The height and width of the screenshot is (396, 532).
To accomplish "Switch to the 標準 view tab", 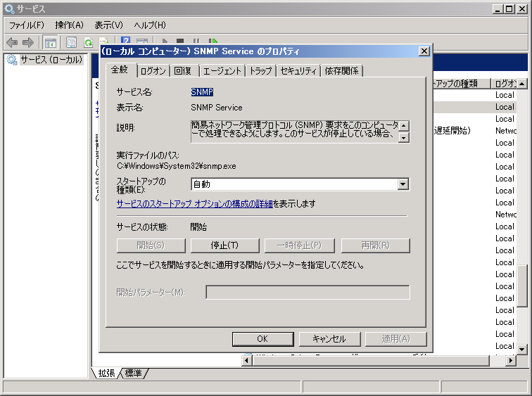I will click(133, 373).
